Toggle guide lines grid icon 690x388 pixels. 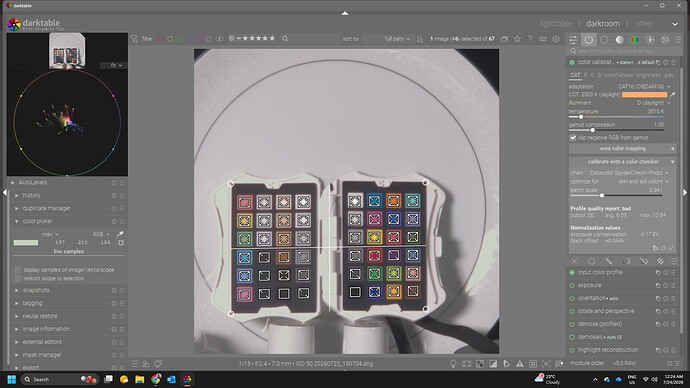click(533, 364)
